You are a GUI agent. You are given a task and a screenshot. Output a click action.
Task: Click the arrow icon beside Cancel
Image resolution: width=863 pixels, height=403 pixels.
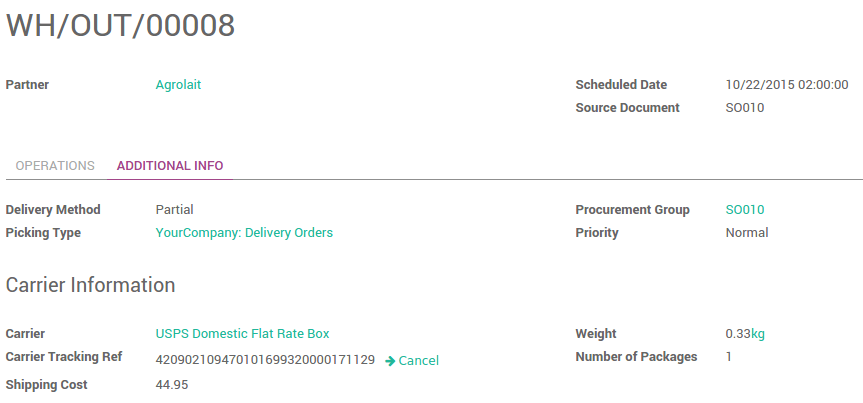tap(390, 360)
